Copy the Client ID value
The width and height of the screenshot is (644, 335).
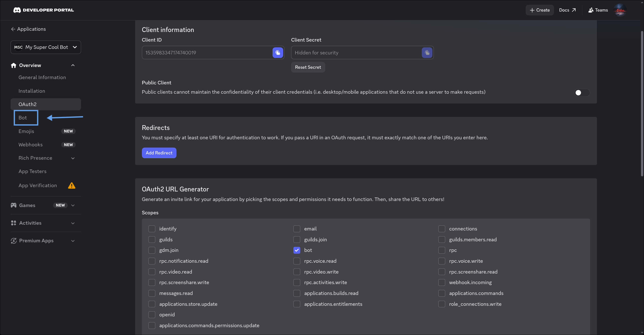click(278, 53)
